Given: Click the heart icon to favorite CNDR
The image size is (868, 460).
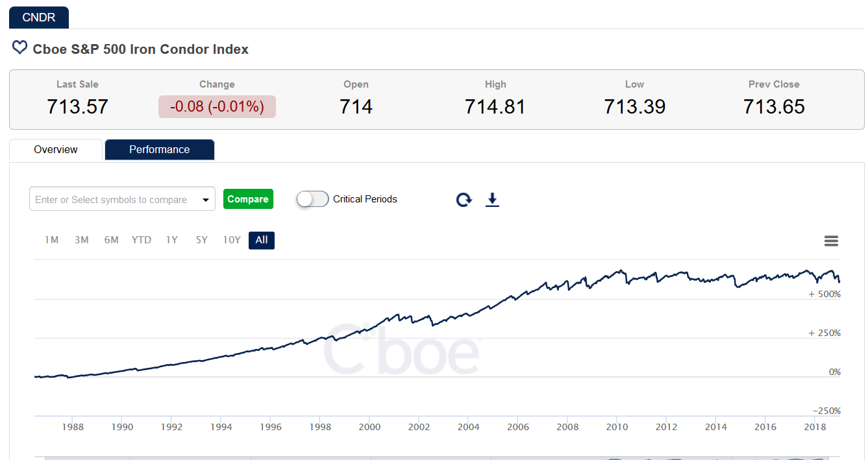Looking at the screenshot, I should [19, 47].
